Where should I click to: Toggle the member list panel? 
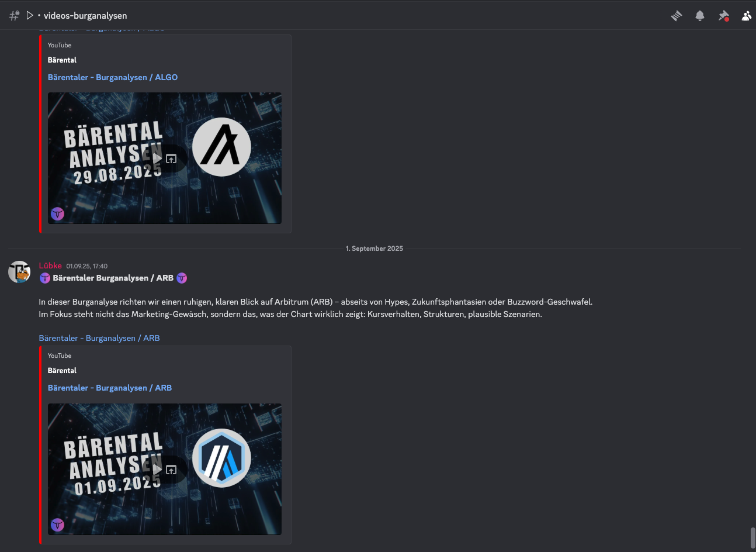pyautogui.click(x=746, y=16)
